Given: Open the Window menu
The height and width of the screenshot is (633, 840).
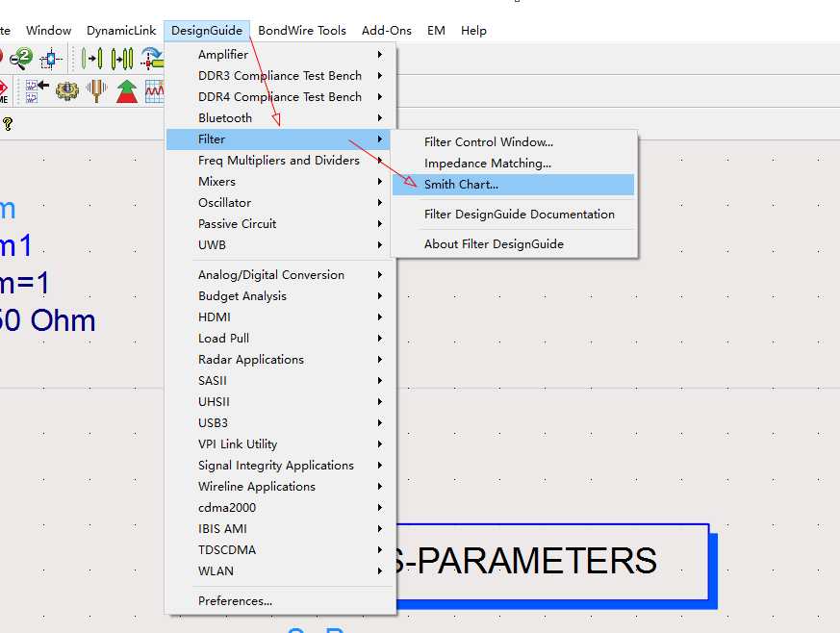Looking at the screenshot, I should [x=49, y=31].
